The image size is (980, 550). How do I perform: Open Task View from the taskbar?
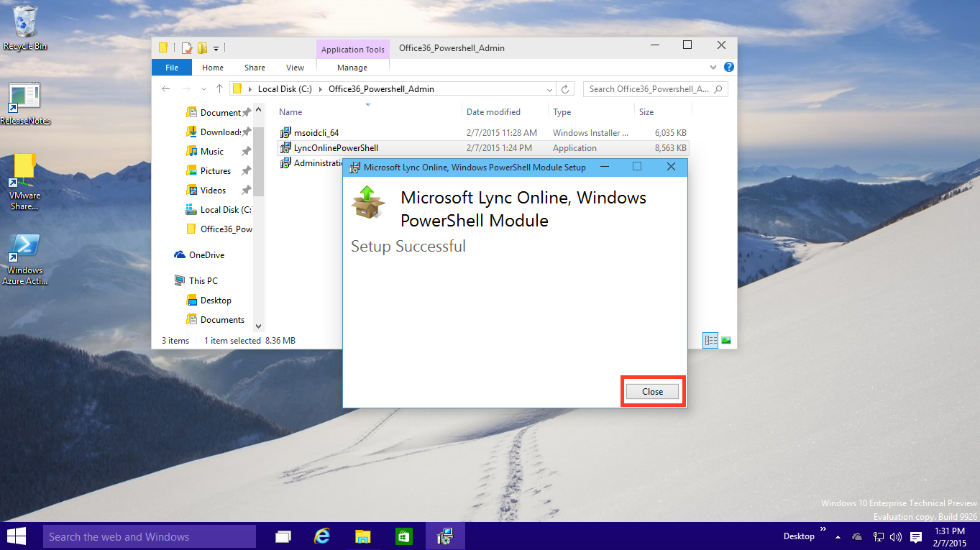283,536
